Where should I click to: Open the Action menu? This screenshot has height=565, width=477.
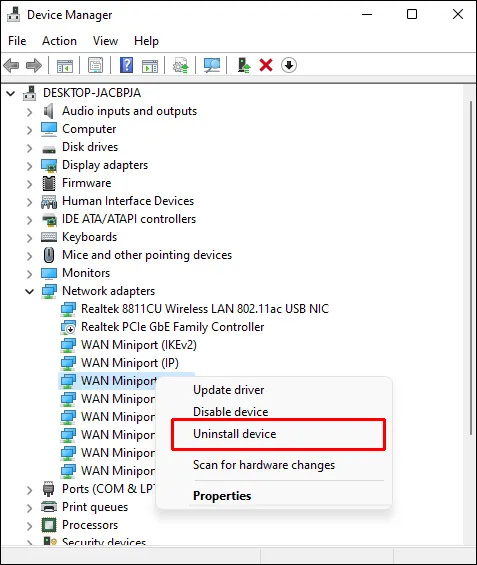pos(59,41)
